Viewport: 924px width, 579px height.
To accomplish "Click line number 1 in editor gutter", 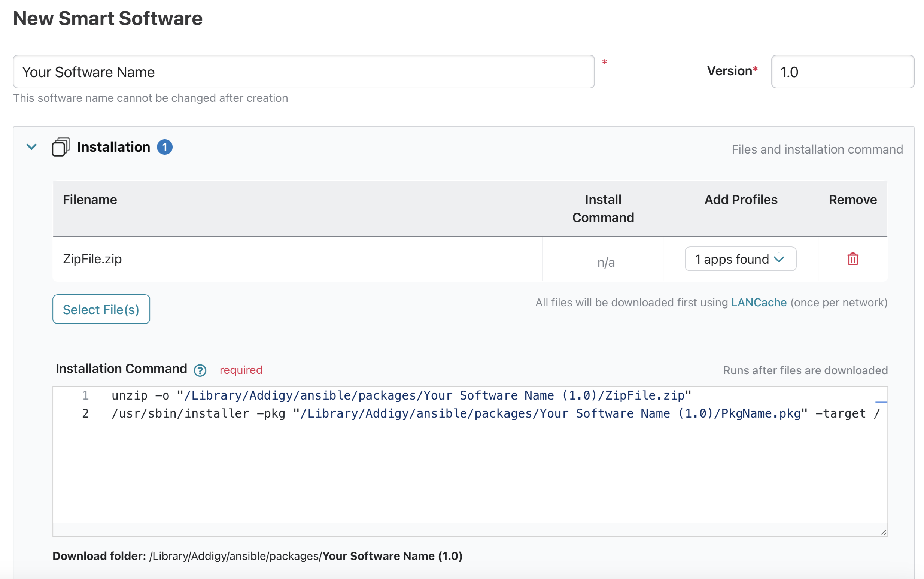I will click(x=85, y=395).
